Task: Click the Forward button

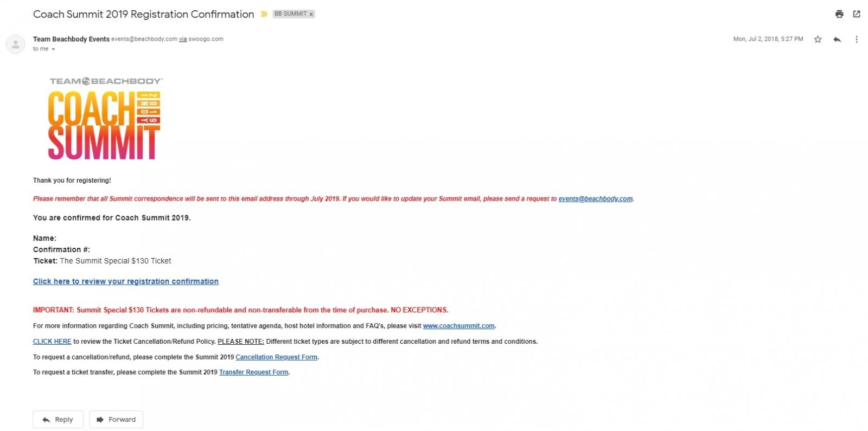Action: (116, 419)
